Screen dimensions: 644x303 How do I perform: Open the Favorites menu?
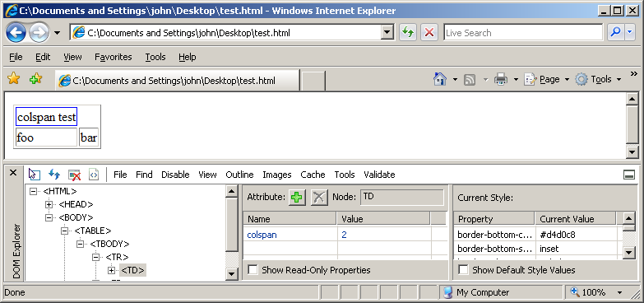click(x=114, y=57)
